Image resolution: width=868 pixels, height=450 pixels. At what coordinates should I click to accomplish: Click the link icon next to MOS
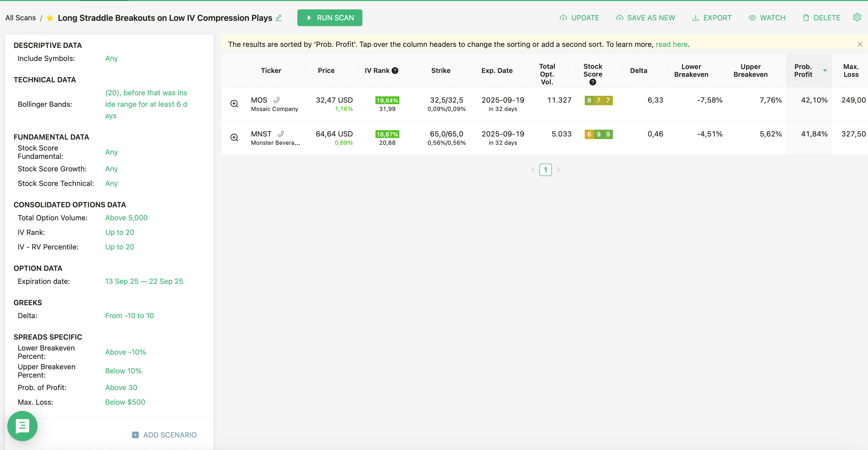[277, 100]
